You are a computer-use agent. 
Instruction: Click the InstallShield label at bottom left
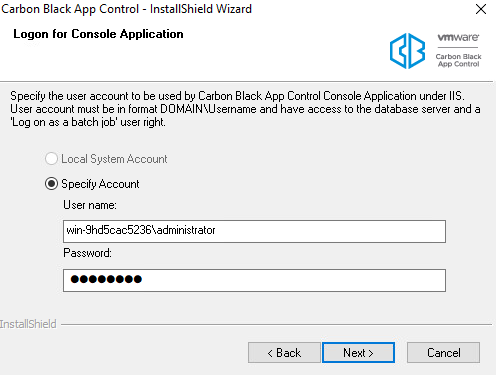click(28, 324)
